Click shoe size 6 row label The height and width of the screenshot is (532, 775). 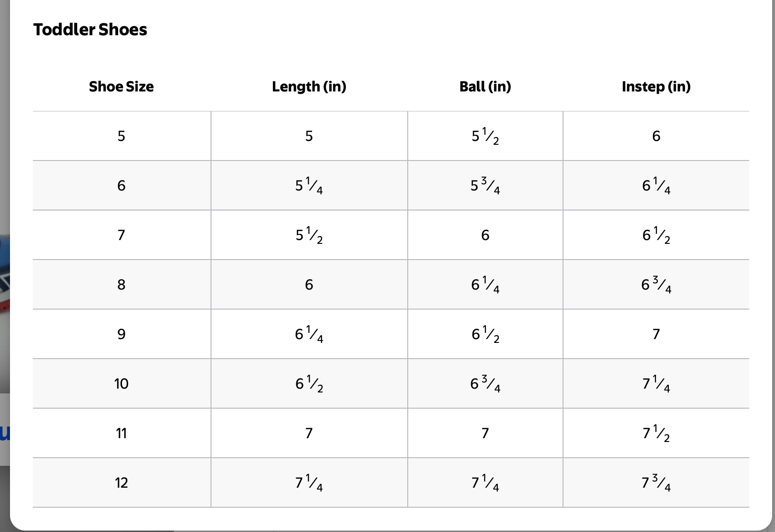point(121,186)
